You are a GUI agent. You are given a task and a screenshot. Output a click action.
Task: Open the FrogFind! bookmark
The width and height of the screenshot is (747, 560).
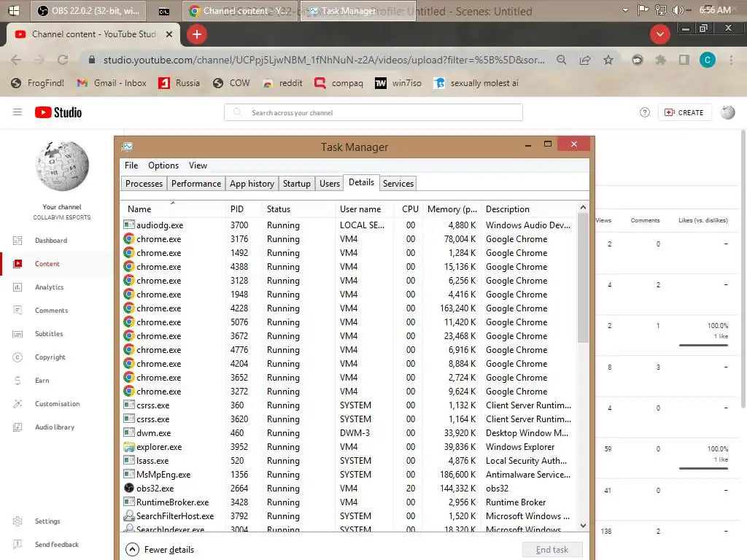[x=37, y=83]
